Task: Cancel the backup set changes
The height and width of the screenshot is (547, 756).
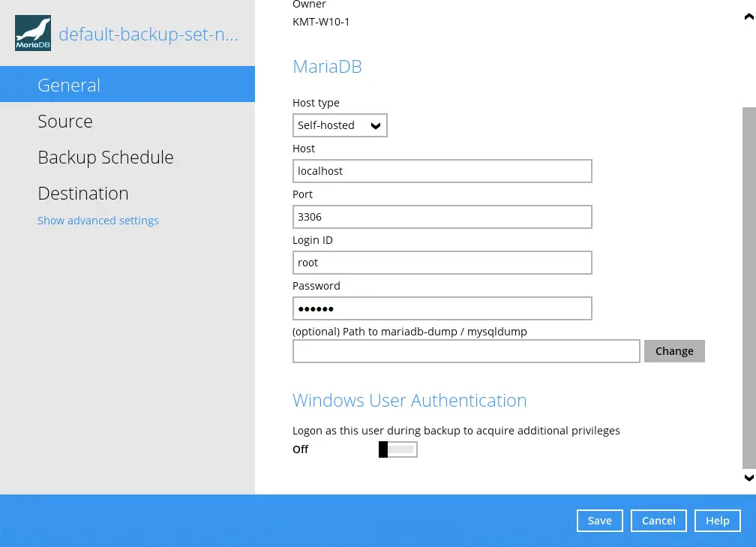Action: point(658,521)
